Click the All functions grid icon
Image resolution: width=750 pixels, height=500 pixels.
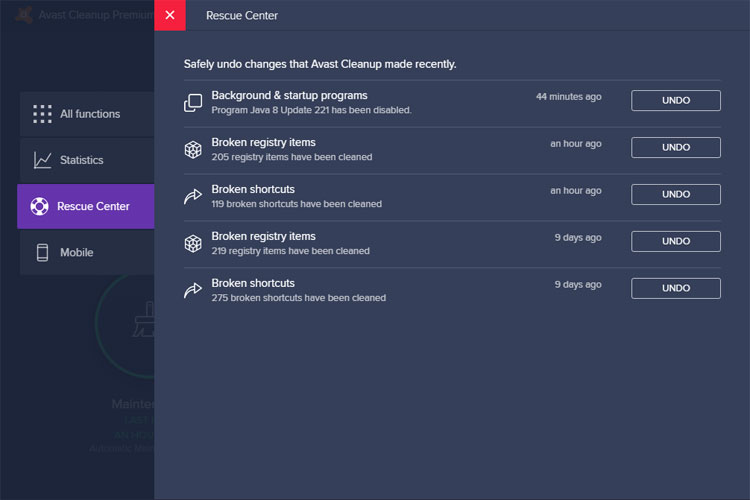(42, 114)
